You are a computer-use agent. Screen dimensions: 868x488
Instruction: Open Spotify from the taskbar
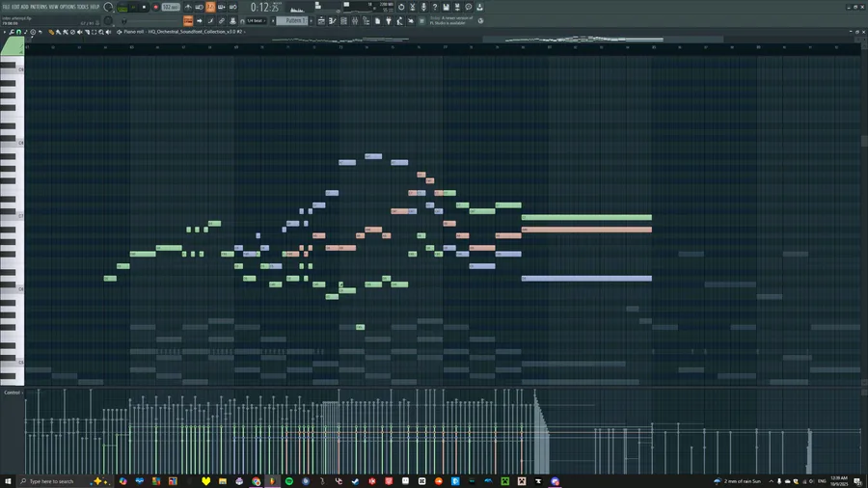[x=289, y=481]
